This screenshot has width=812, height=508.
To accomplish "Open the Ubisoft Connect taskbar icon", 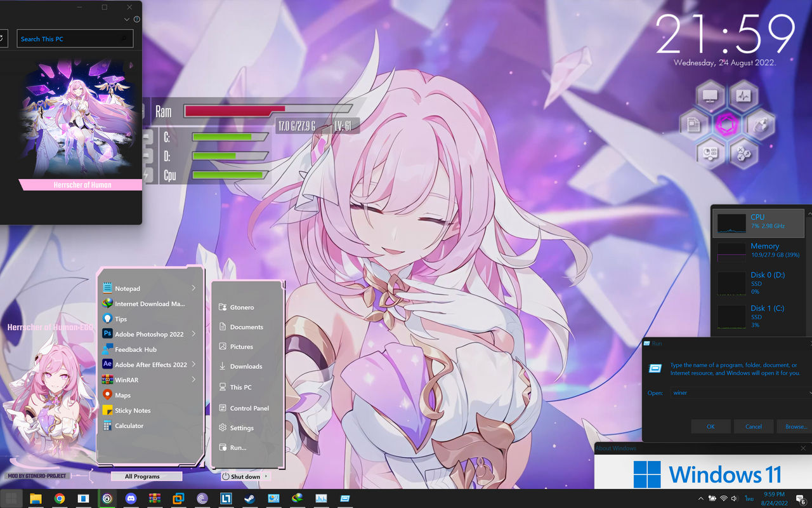I will [x=107, y=498].
